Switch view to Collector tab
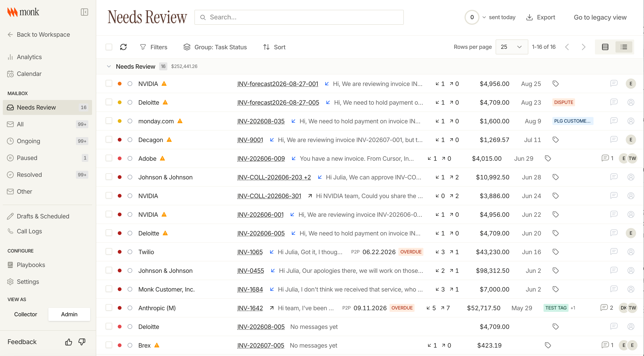This screenshot has height=356, width=644. click(25, 314)
